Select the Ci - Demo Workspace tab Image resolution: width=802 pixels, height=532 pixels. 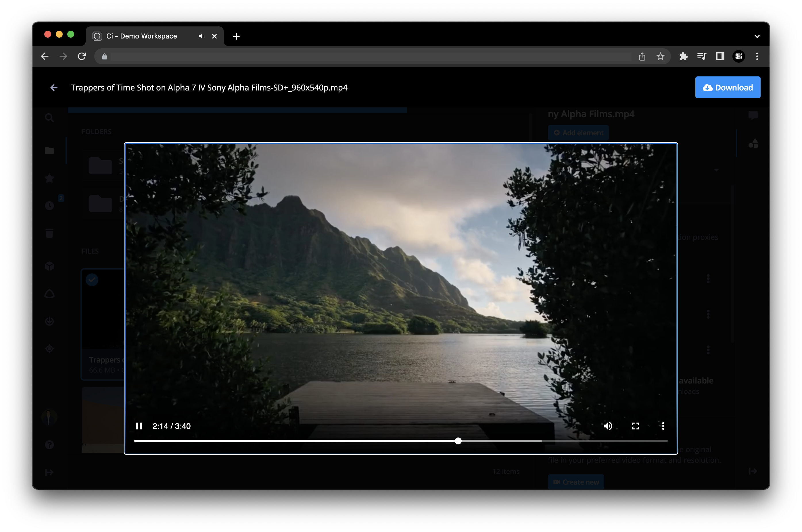tap(154, 36)
